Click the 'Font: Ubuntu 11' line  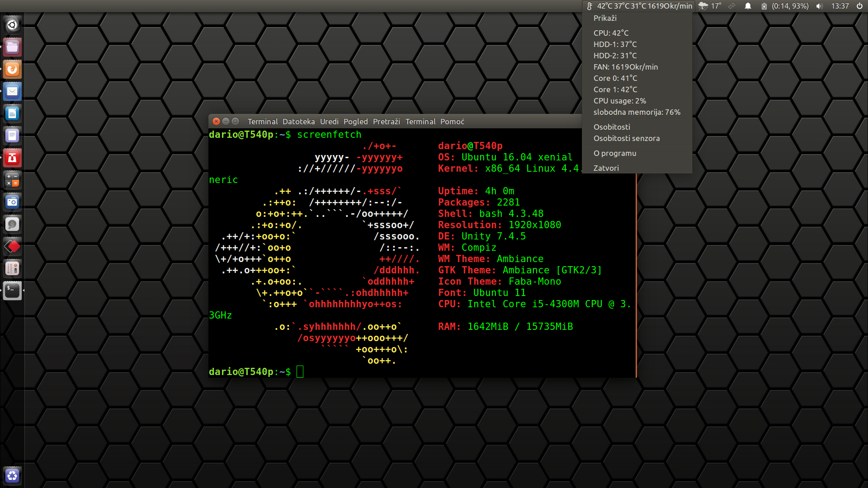click(481, 293)
